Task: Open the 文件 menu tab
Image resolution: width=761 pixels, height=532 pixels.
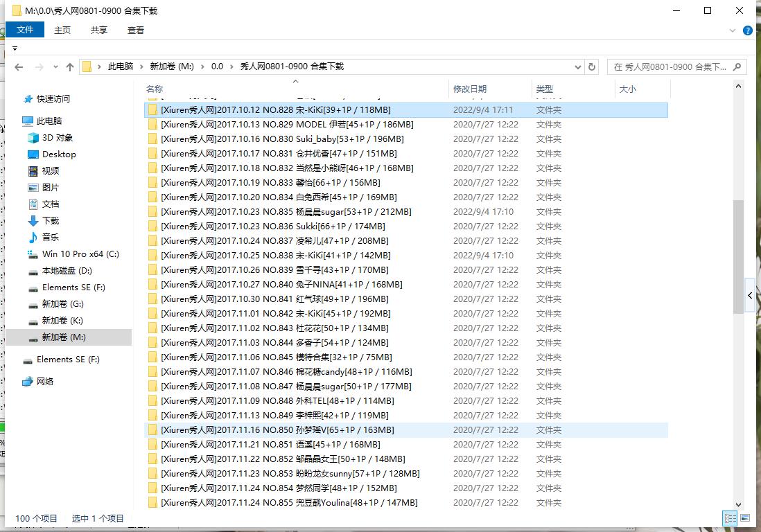Action: click(25, 30)
